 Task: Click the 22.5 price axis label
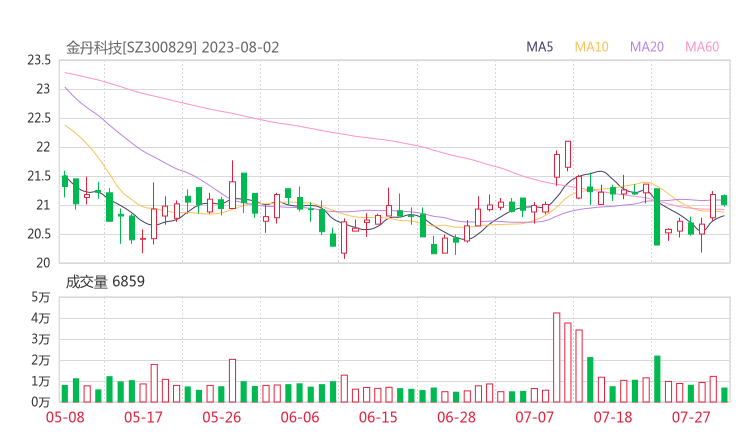(x=39, y=118)
